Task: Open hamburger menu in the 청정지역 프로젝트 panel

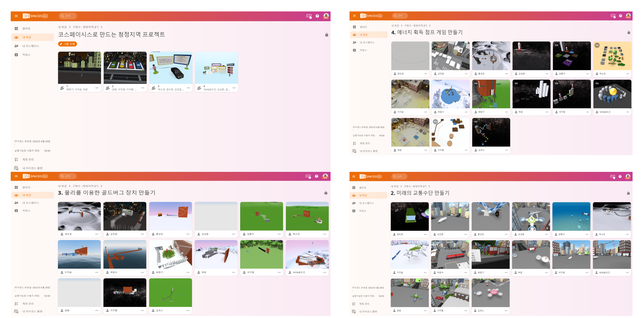Action: click(16, 16)
